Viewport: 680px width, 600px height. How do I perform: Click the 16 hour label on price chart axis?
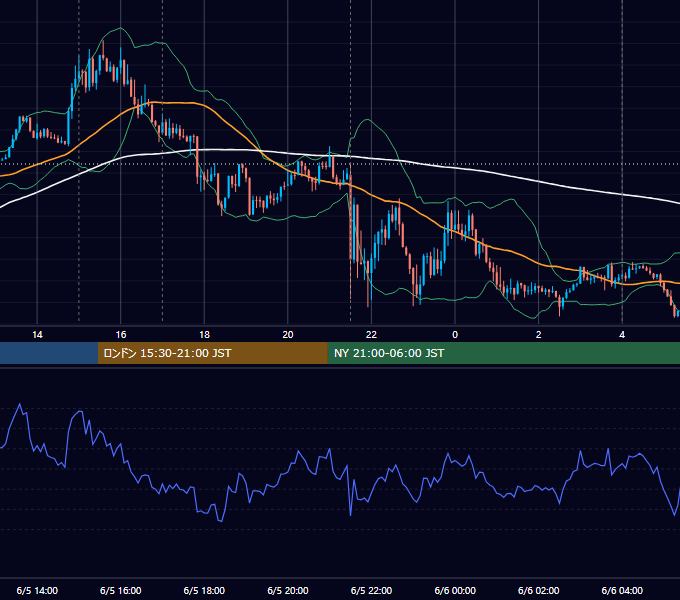tap(121, 335)
